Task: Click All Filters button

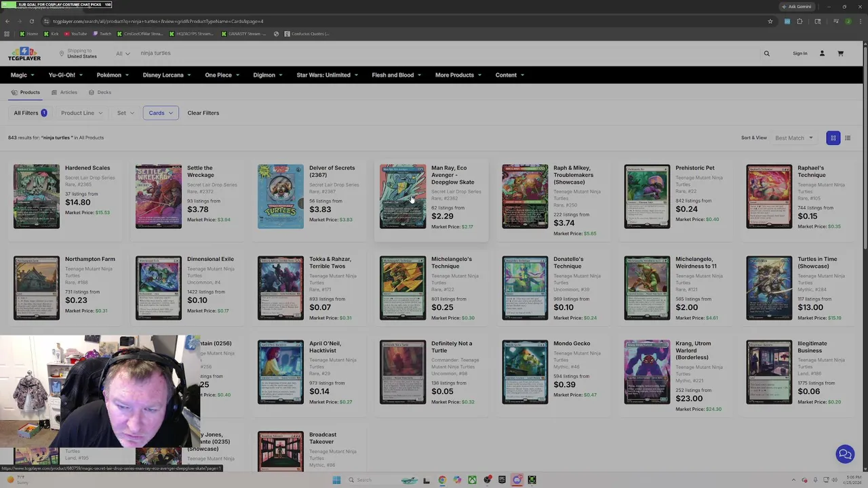Action: click(x=31, y=113)
